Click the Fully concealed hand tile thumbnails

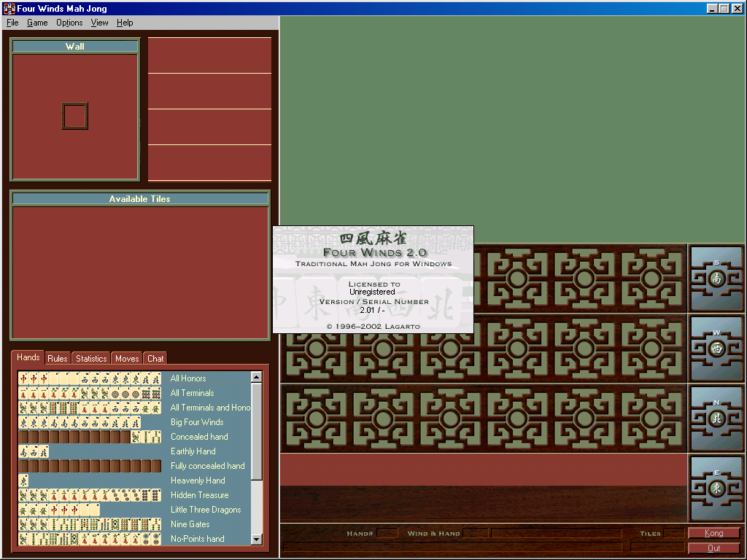[x=90, y=466]
